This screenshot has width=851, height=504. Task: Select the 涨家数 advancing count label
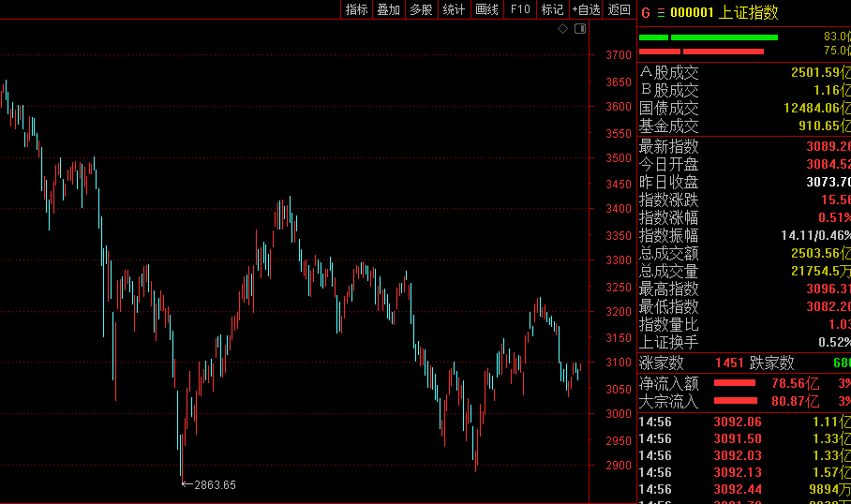(x=662, y=363)
